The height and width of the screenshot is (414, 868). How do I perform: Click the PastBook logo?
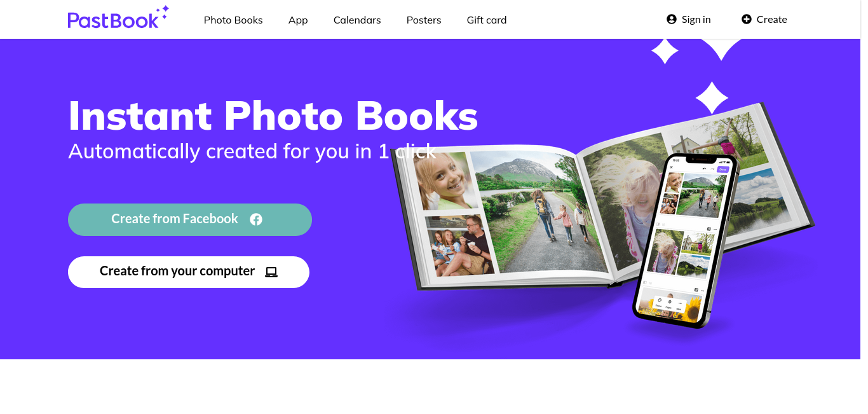[118, 18]
